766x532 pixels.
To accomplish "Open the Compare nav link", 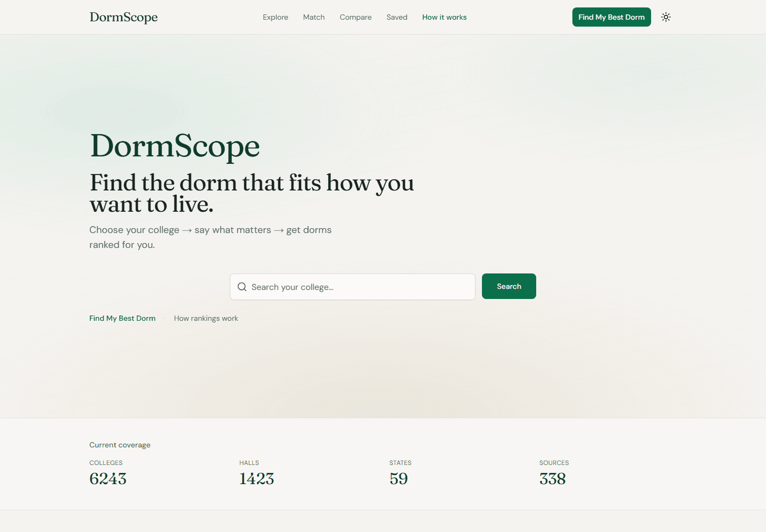I will [x=356, y=17].
